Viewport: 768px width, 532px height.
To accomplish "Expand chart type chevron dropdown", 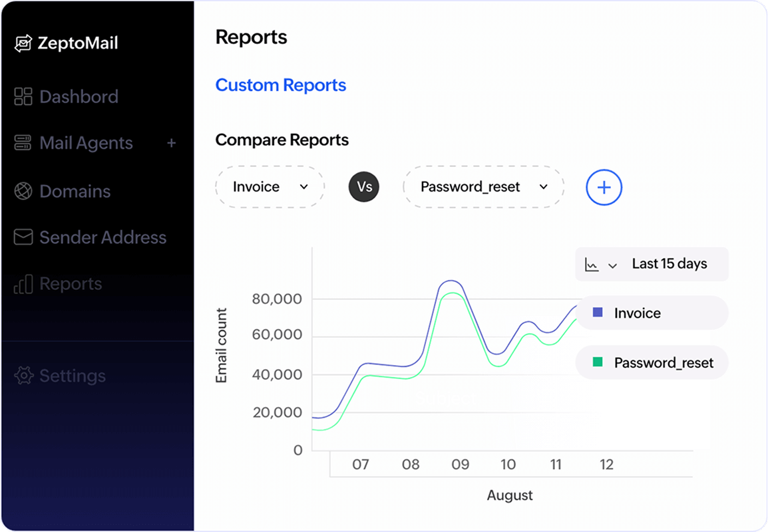I will (x=612, y=266).
